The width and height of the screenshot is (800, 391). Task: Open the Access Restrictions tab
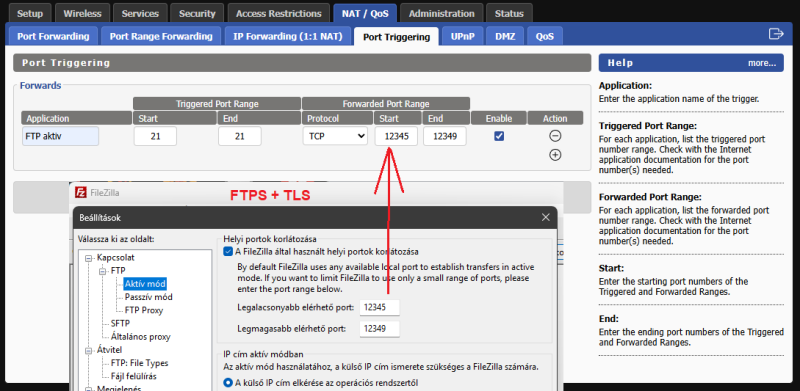(279, 14)
